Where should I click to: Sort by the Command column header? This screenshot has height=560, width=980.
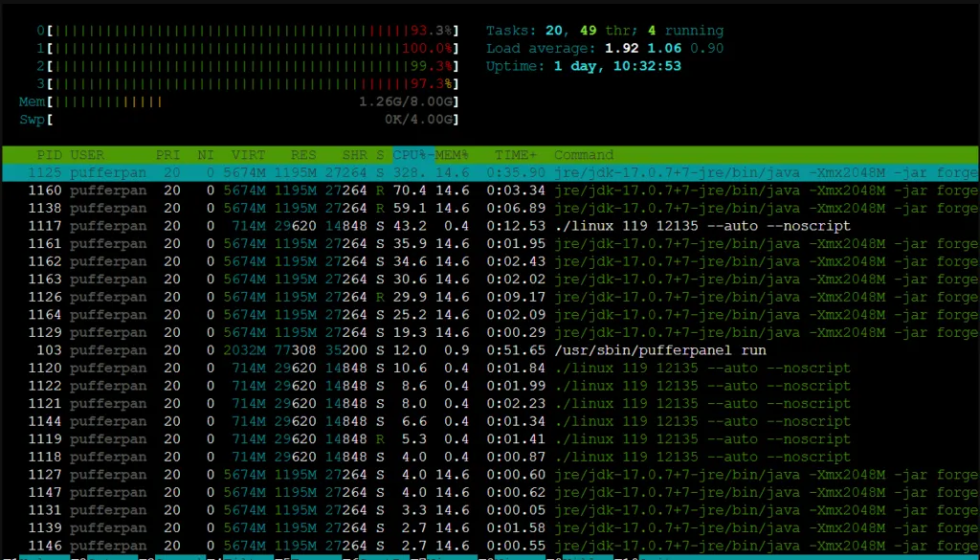tap(584, 155)
